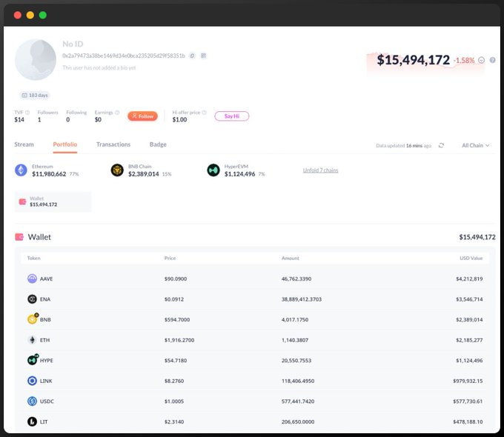Open the help question mark icon
The image size is (504, 437).
(x=492, y=60)
